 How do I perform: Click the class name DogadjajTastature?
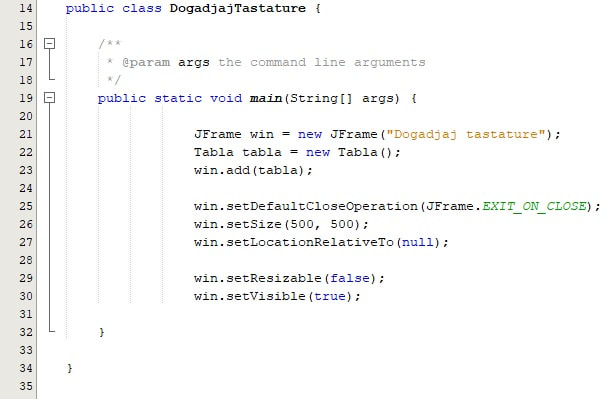(237, 8)
